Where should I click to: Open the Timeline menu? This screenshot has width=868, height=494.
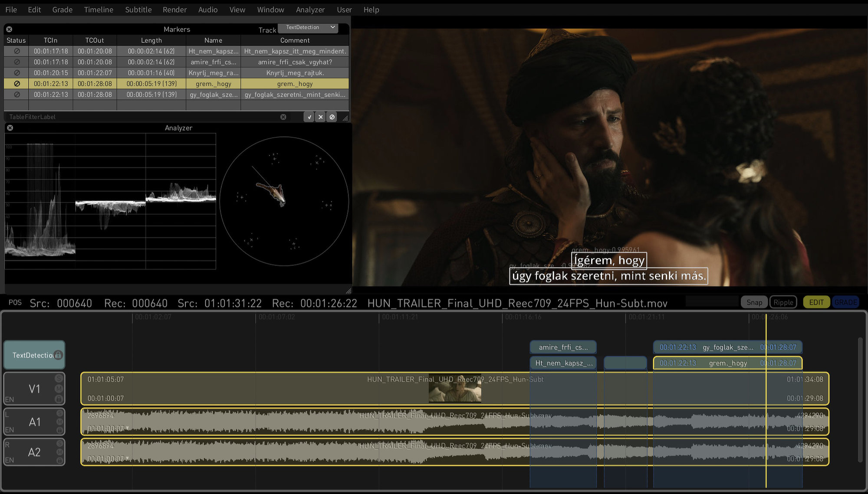coord(99,10)
